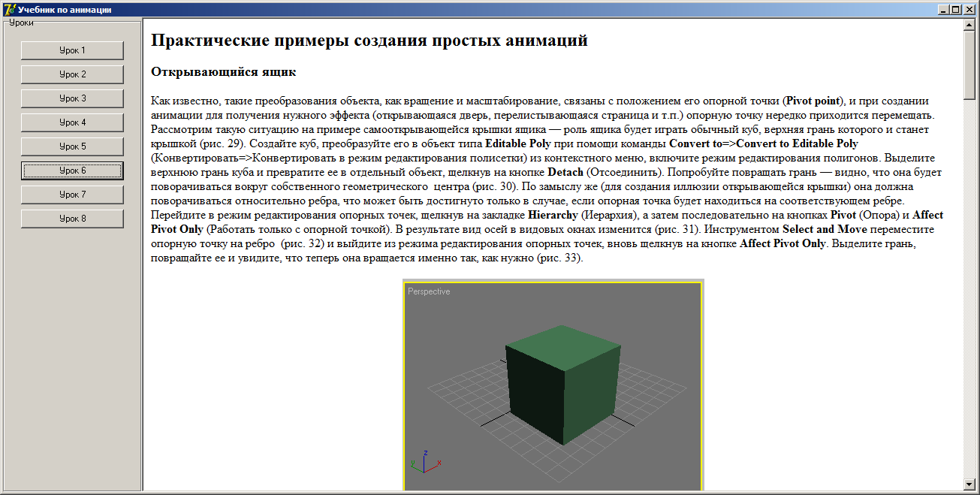The width and height of the screenshot is (980, 495).
Task: Click the bold word Detach
Action: tap(565, 172)
